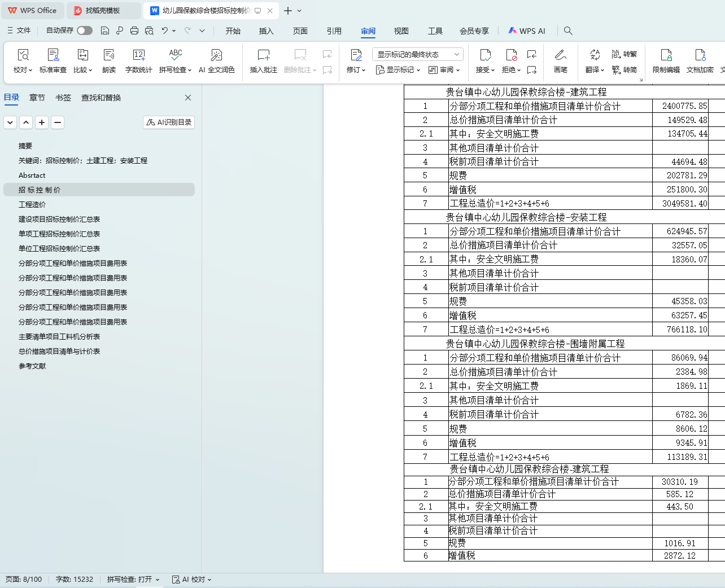
Task: Click the 插入批注 insert comment icon
Action: click(263, 55)
